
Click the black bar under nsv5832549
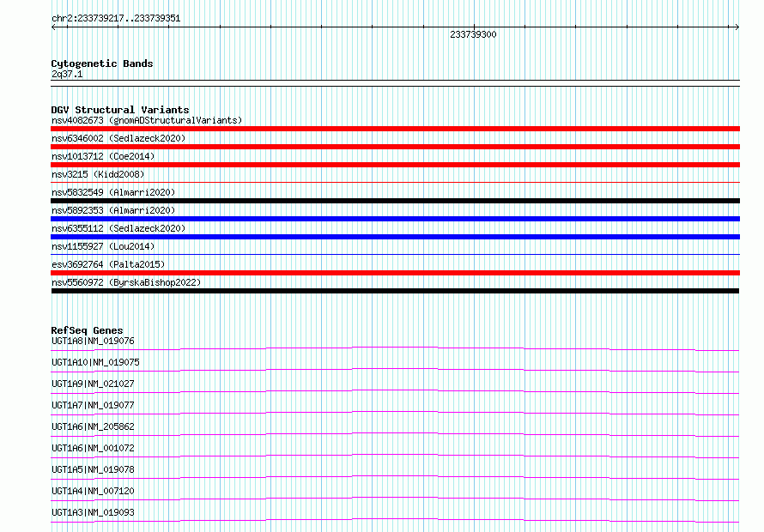click(395, 201)
